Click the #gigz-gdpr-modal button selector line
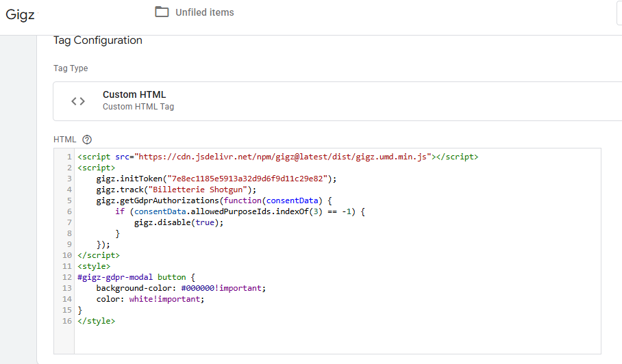 pos(136,277)
